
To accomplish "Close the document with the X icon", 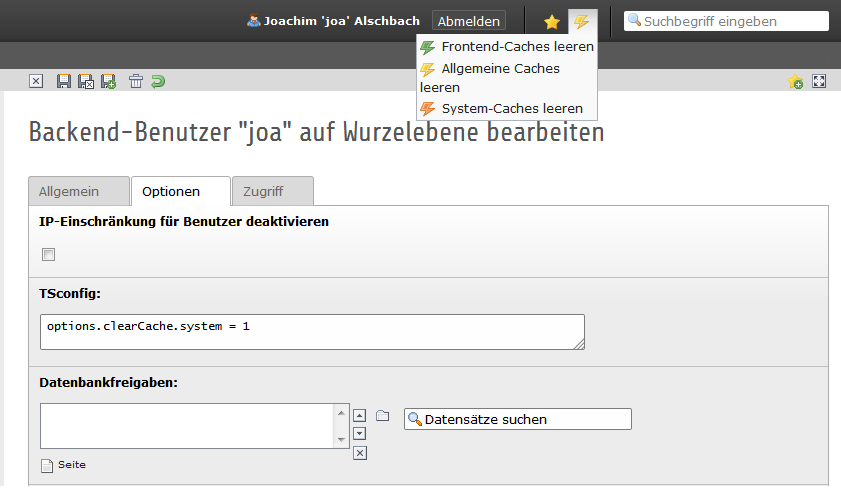I will 36,81.
